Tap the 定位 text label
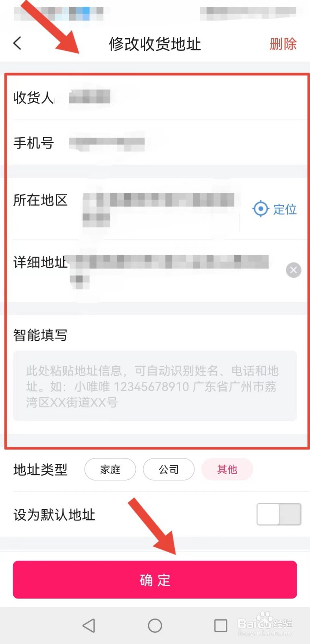This screenshot has height=644, width=310. [x=285, y=209]
